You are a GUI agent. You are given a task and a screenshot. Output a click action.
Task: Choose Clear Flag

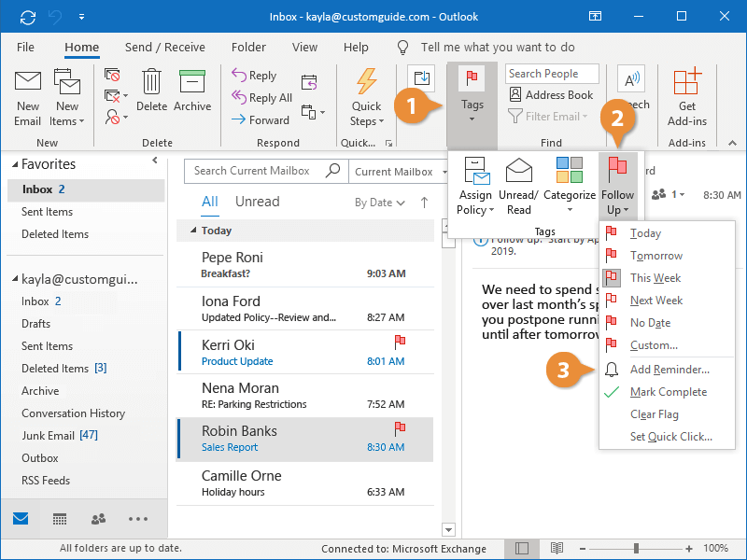pyautogui.click(x=667, y=414)
